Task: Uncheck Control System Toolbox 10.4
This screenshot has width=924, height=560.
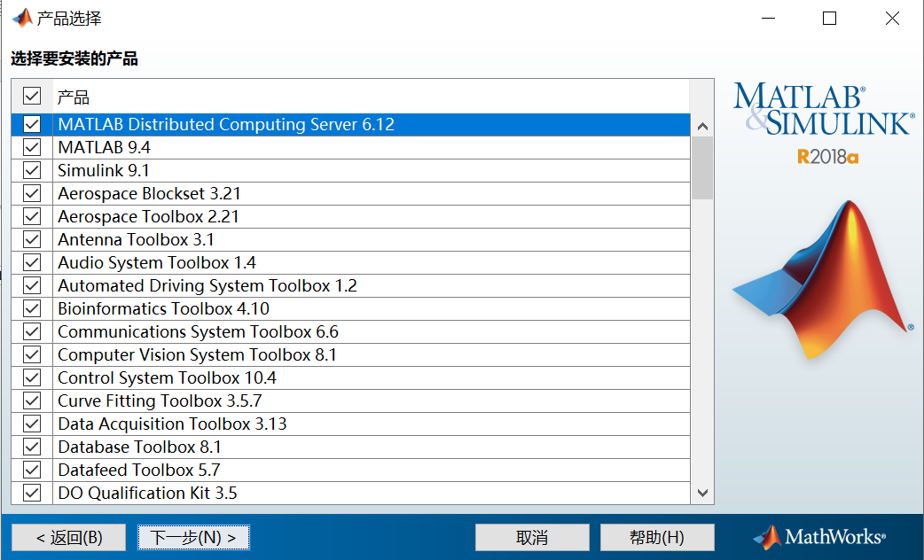Action: click(x=32, y=377)
